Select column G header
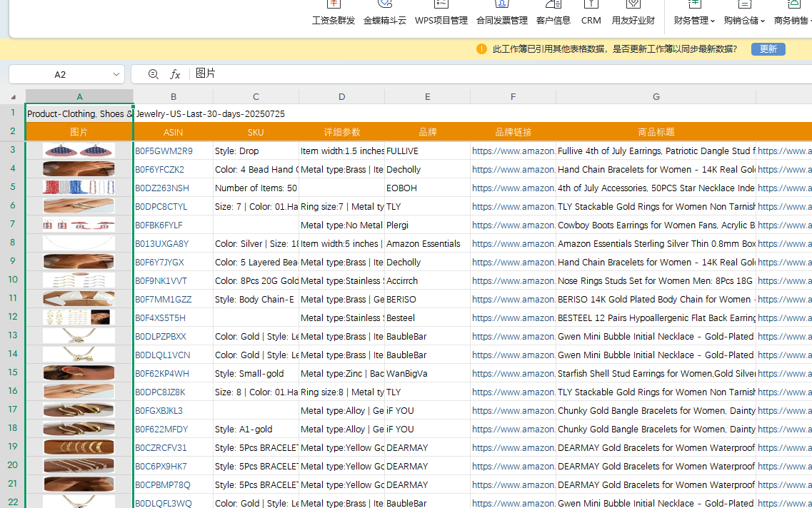The image size is (812, 508). 656,97
